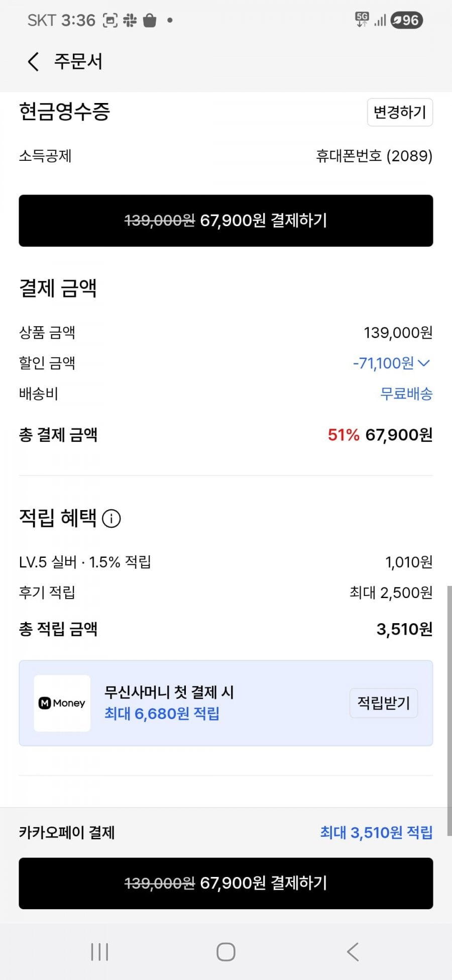Tap the bottom 67,900원 결제하기 button

pyautogui.click(x=226, y=883)
